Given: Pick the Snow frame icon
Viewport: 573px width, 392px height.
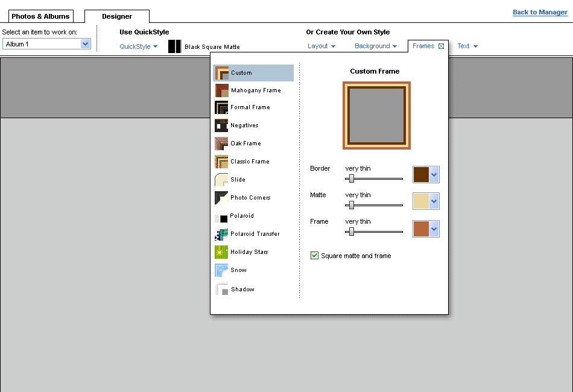Looking at the screenshot, I should point(221,270).
